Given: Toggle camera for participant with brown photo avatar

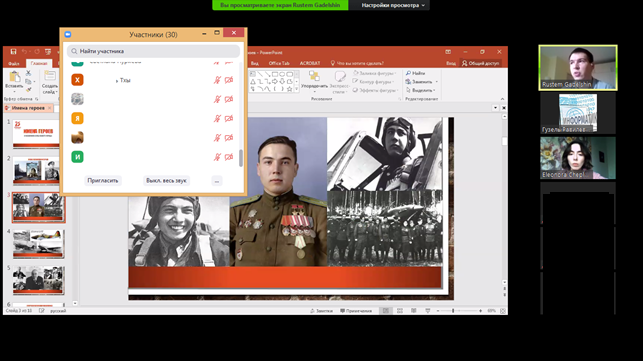Looking at the screenshot, I should click(229, 137).
